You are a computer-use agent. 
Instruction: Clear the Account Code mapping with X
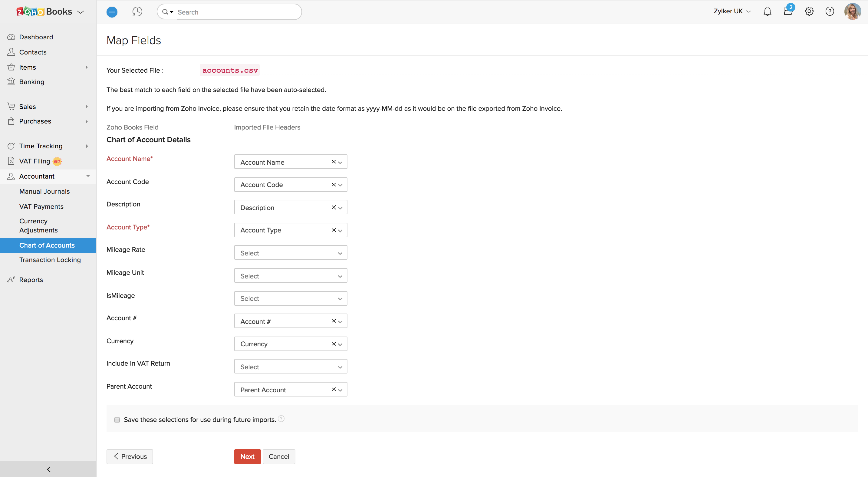pos(333,185)
